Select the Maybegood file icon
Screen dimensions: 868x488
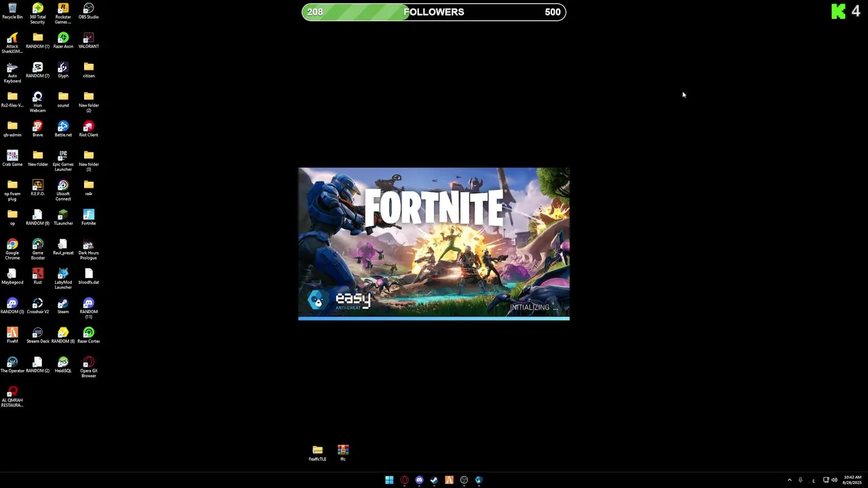tap(12, 277)
